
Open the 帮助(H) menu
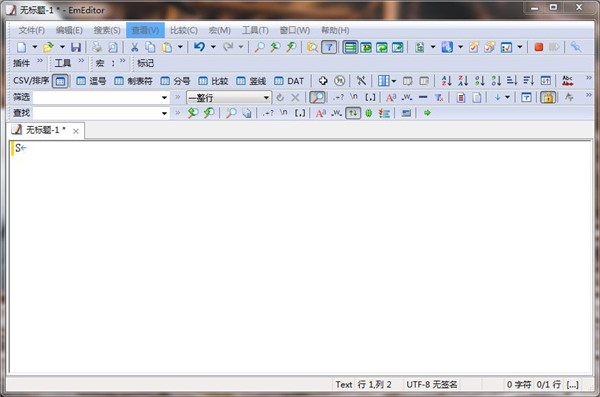click(335, 30)
